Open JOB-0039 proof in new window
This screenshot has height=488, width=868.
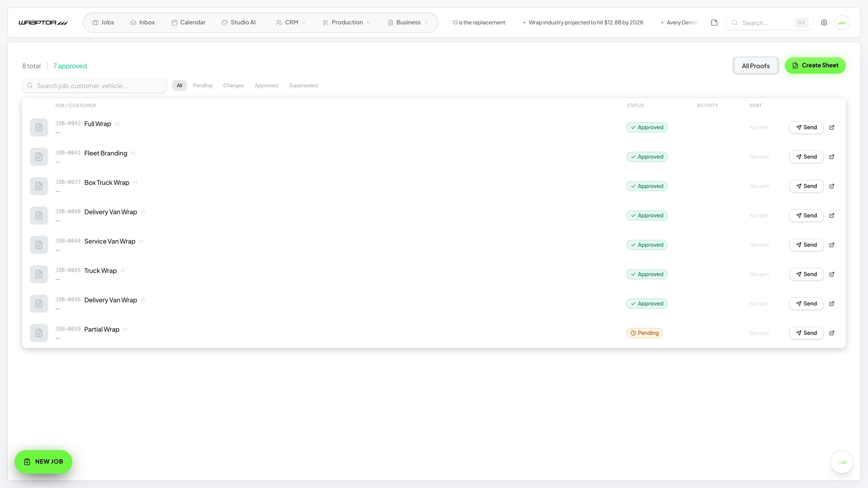point(832,333)
